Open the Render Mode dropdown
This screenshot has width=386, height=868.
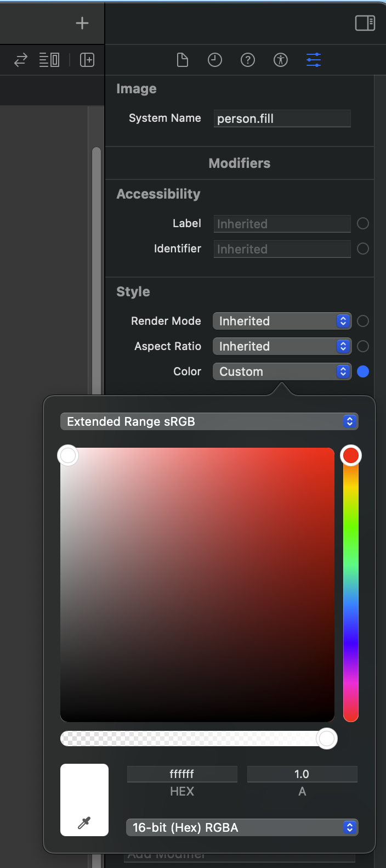click(x=282, y=321)
